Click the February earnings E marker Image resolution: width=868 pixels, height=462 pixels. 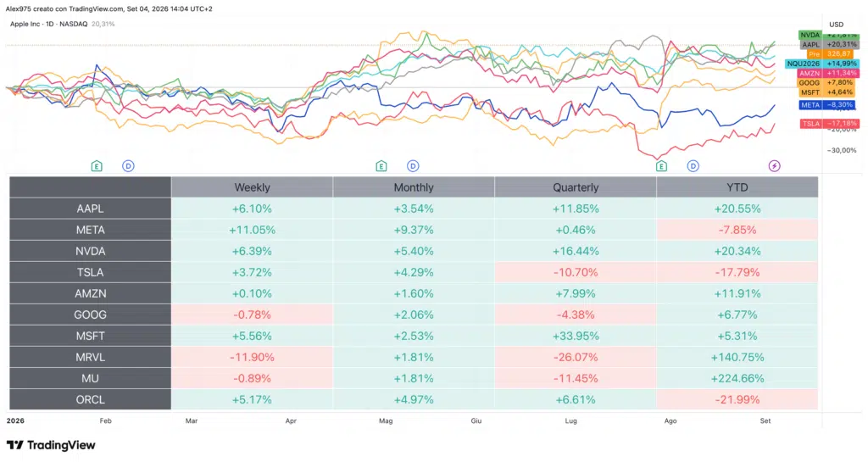pos(97,166)
